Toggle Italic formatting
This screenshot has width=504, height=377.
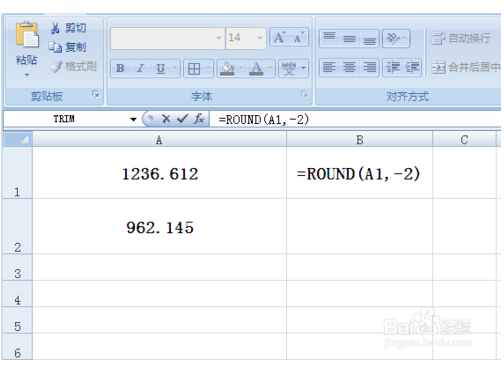pyautogui.click(x=140, y=68)
